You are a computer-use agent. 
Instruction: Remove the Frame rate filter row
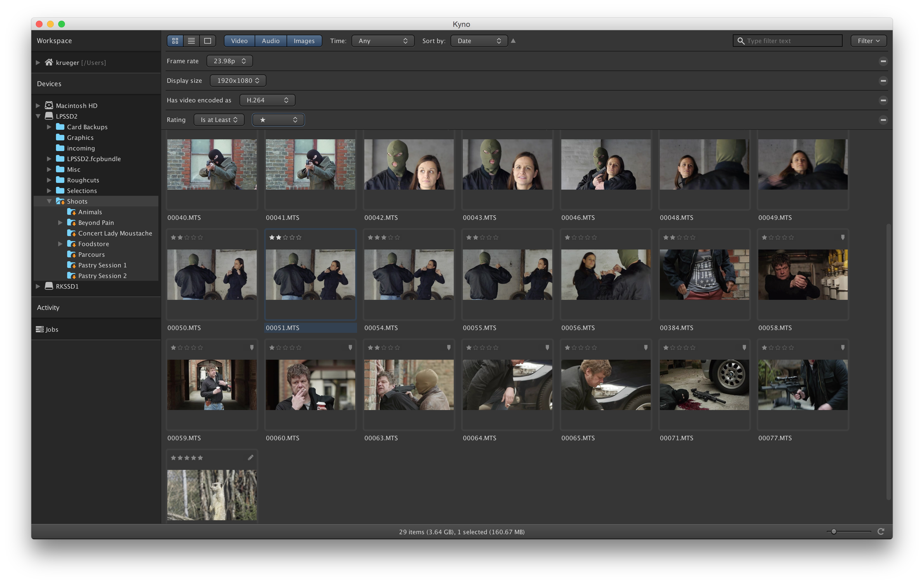[x=883, y=61]
